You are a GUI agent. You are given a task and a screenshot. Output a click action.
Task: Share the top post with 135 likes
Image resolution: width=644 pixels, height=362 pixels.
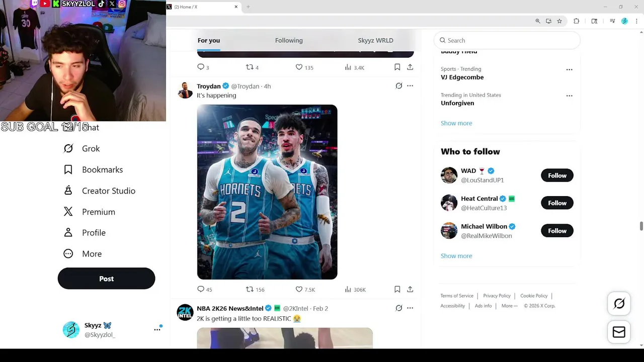(410, 67)
